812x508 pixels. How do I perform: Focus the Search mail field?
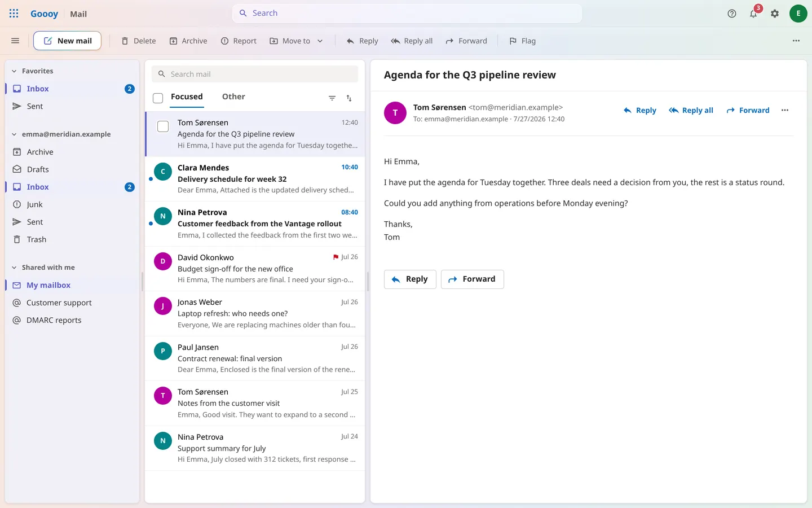(255, 74)
